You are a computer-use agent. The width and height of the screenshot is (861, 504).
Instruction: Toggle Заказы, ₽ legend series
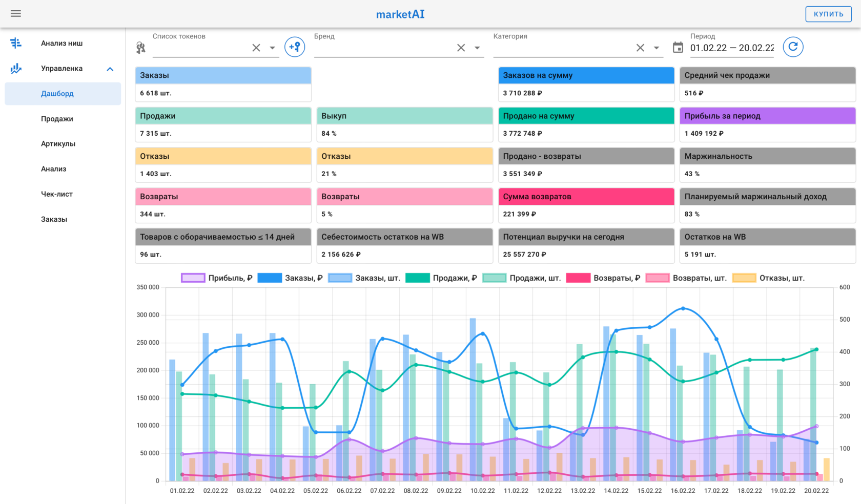pyautogui.click(x=290, y=278)
